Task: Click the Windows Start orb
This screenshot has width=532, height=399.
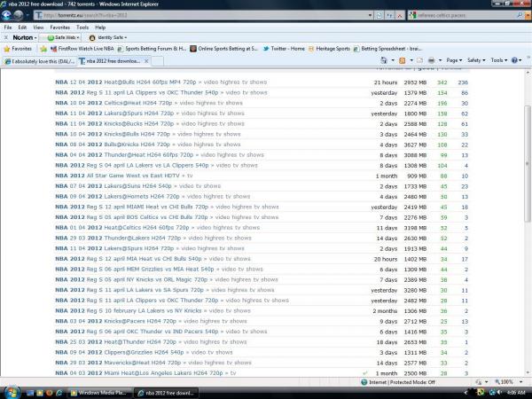Action: (11, 392)
